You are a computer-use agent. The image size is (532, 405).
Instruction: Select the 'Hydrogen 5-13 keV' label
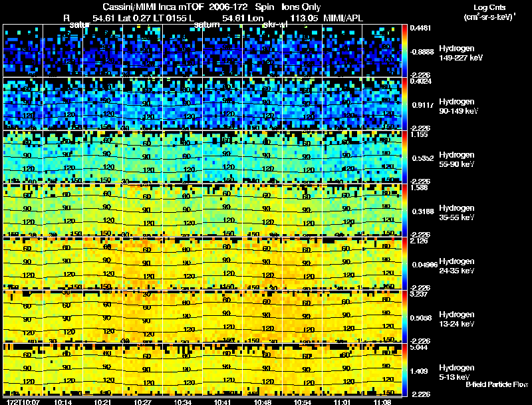[x=457, y=372]
